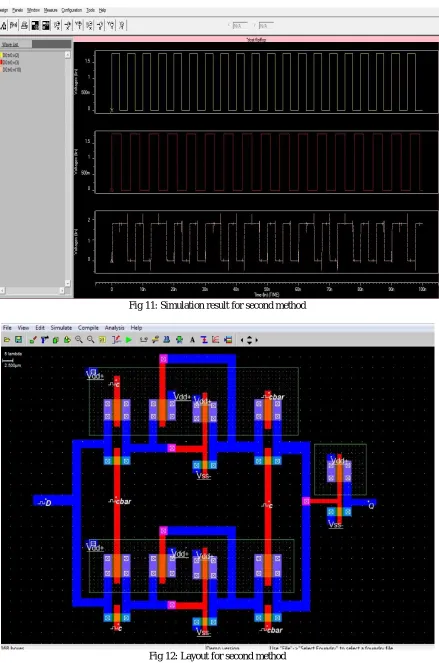Click the green Run simulation arrow

pos(129,340)
